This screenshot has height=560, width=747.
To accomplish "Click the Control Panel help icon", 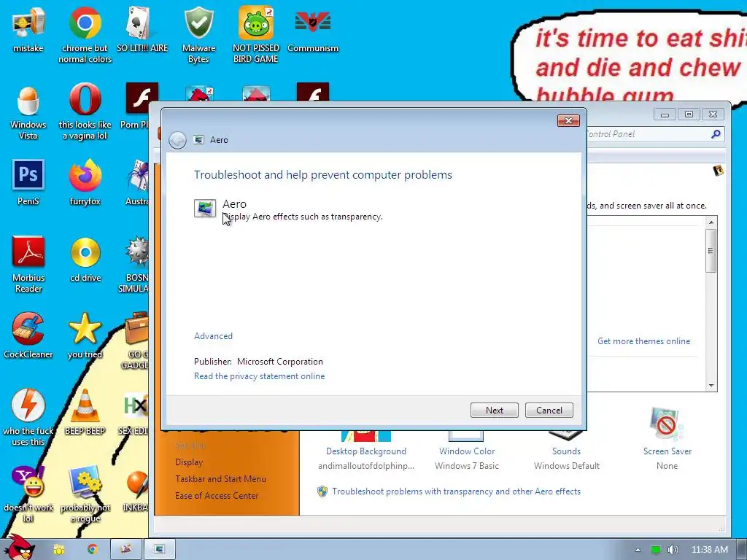I will click(719, 171).
